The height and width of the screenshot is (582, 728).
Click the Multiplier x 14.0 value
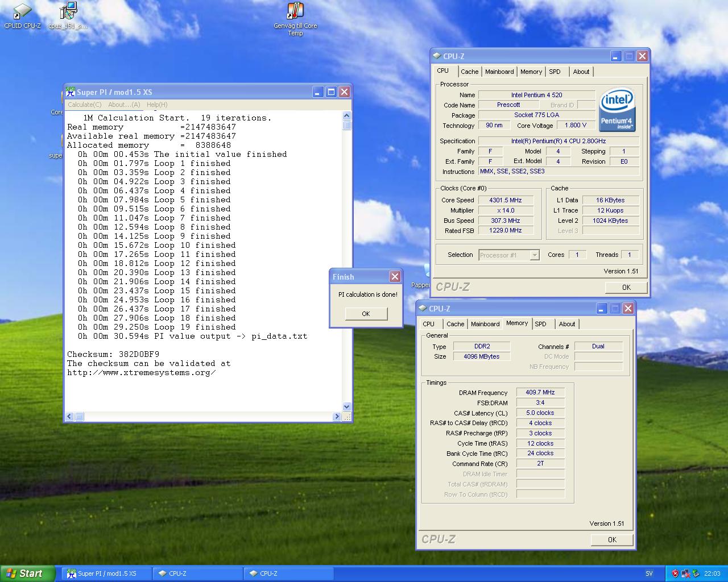pyautogui.click(x=506, y=210)
